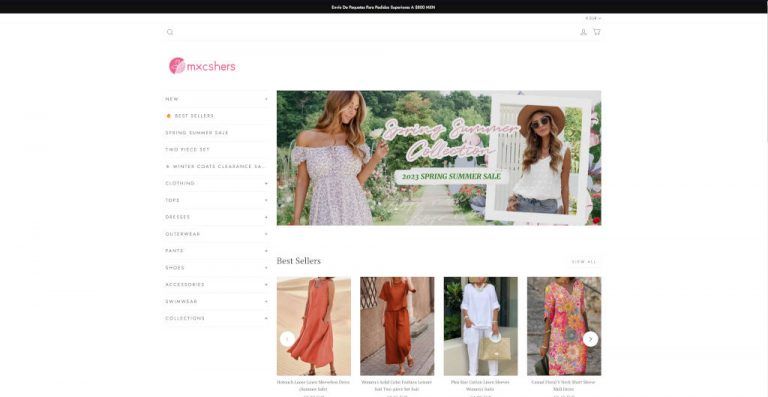The height and width of the screenshot is (397, 768).
Task: Open Women's Solid Color two-piece set title
Action: pos(397,385)
